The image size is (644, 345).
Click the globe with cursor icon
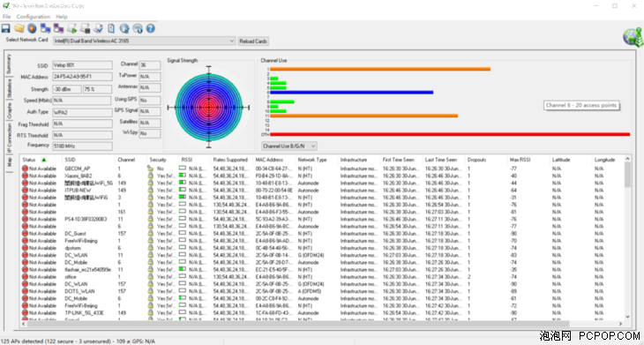coord(124,28)
